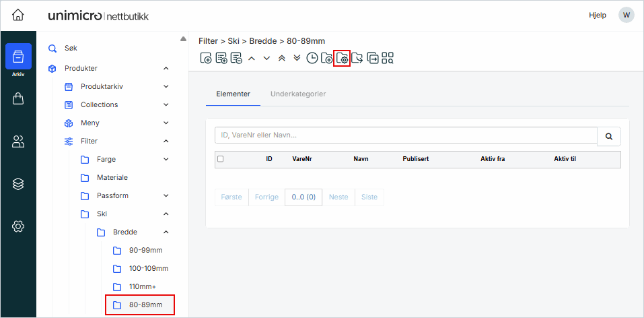Click the home icon at top left
644x318 pixels.
(18, 15)
